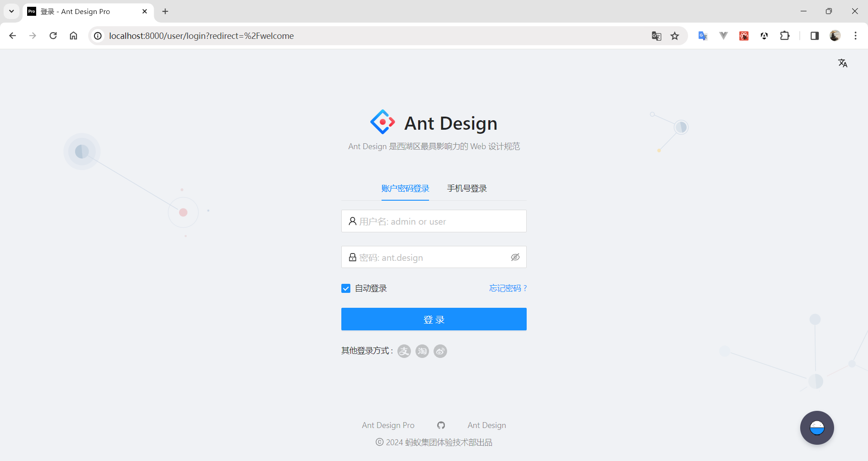Open the page language switcher icon
This screenshot has height=461, width=868.
[843, 63]
